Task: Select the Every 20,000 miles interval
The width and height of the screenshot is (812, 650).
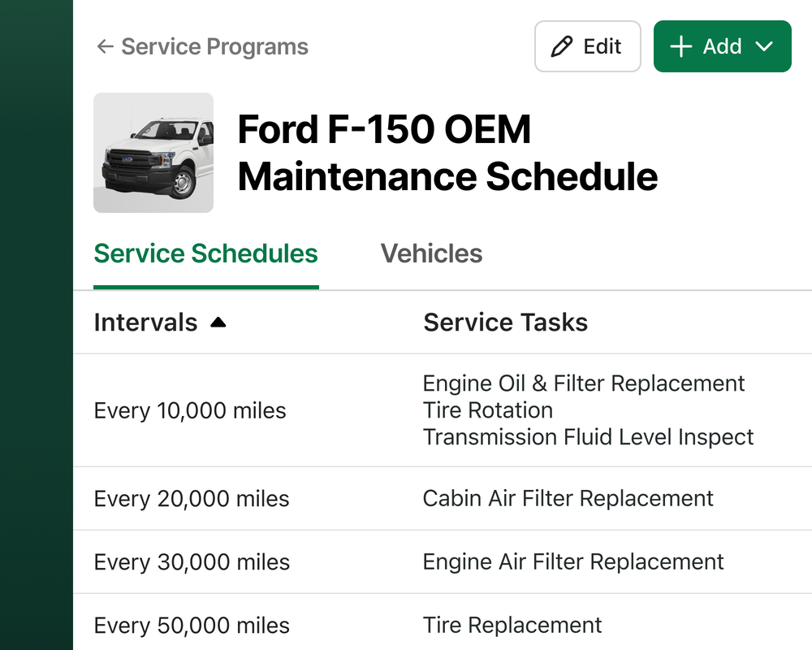Action: pyautogui.click(x=191, y=499)
